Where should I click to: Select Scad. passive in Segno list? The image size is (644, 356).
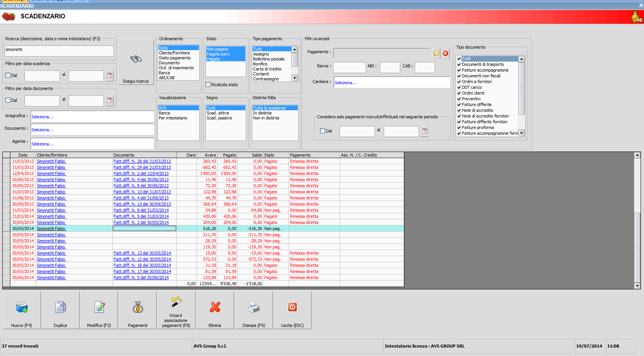click(219, 118)
